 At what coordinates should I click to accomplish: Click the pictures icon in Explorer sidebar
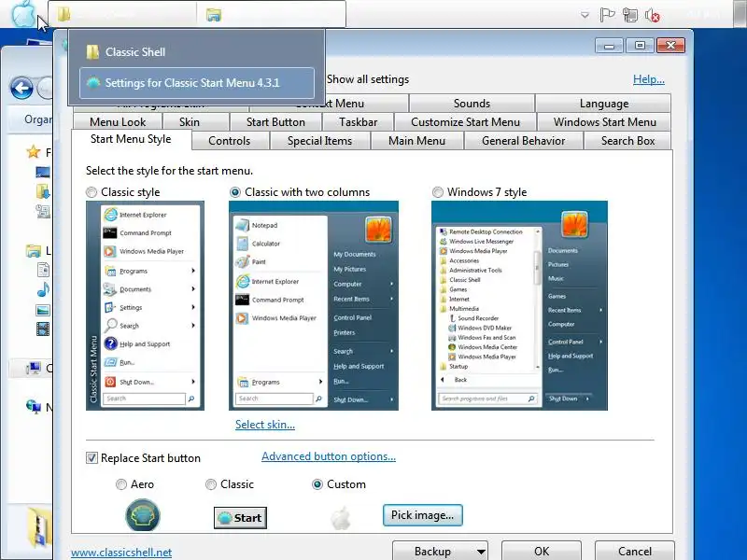point(43,311)
